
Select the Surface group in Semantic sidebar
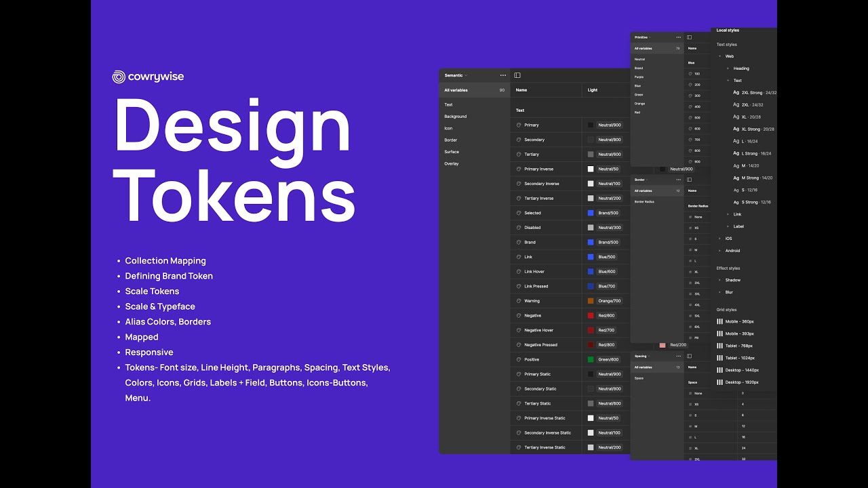[x=452, y=152]
